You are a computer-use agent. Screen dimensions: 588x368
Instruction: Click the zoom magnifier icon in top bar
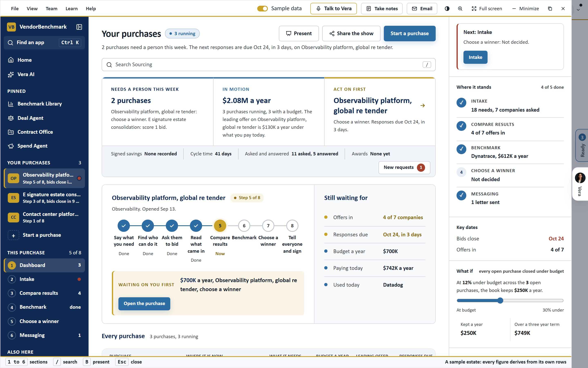[x=460, y=9]
